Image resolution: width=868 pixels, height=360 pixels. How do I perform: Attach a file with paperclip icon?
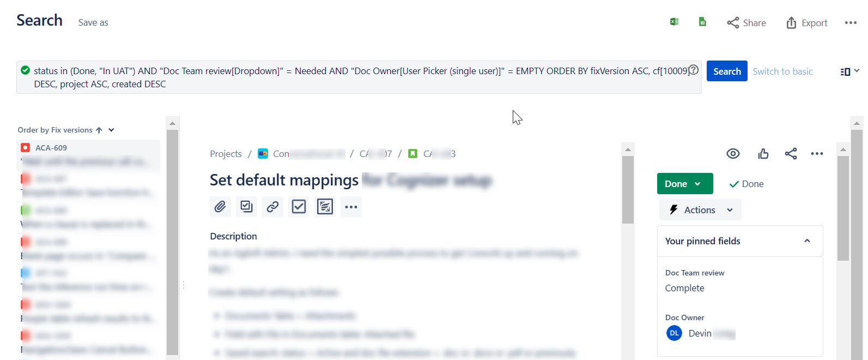220,207
